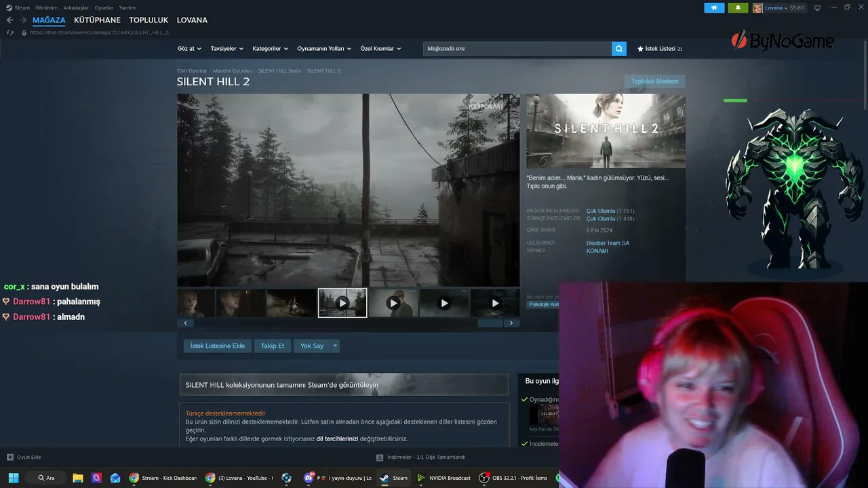Open the Chrome Lovana YouTube taskbar window

pyautogui.click(x=240, y=478)
